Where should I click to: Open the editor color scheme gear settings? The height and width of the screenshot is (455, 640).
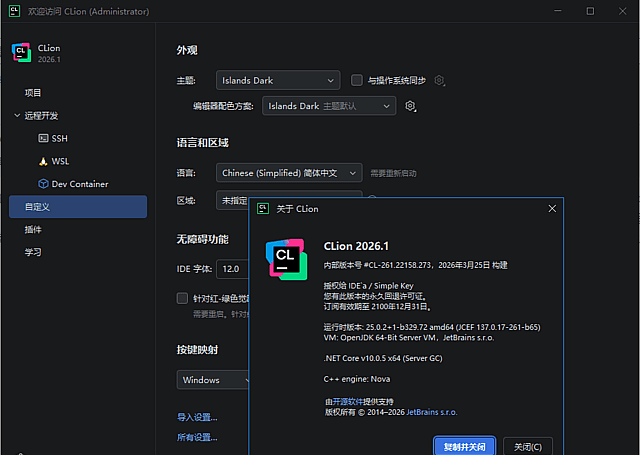[x=410, y=106]
